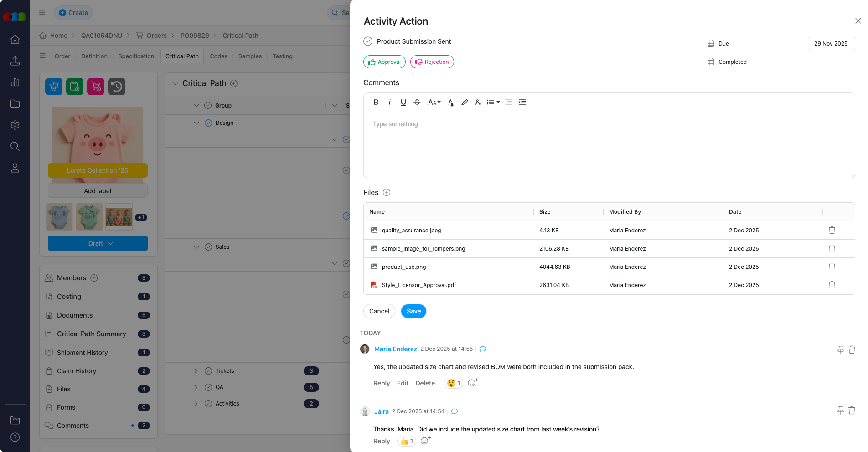Delete the quality_assurance.jpeg file
Image resolution: width=868 pixels, height=452 pixels.
[832, 230]
